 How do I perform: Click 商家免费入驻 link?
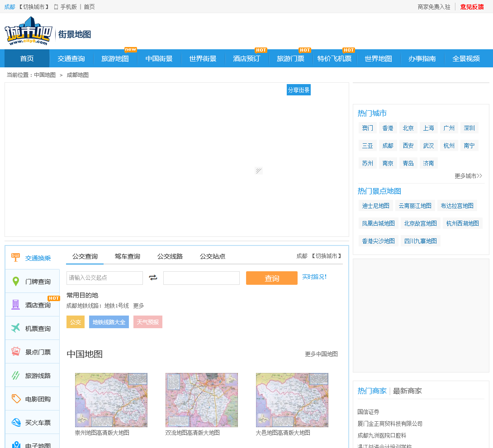click(x=434, y=7)
